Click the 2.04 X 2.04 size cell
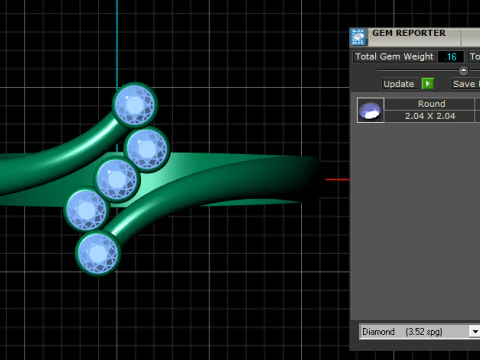480x360 pixels. (x=430, y=116)
